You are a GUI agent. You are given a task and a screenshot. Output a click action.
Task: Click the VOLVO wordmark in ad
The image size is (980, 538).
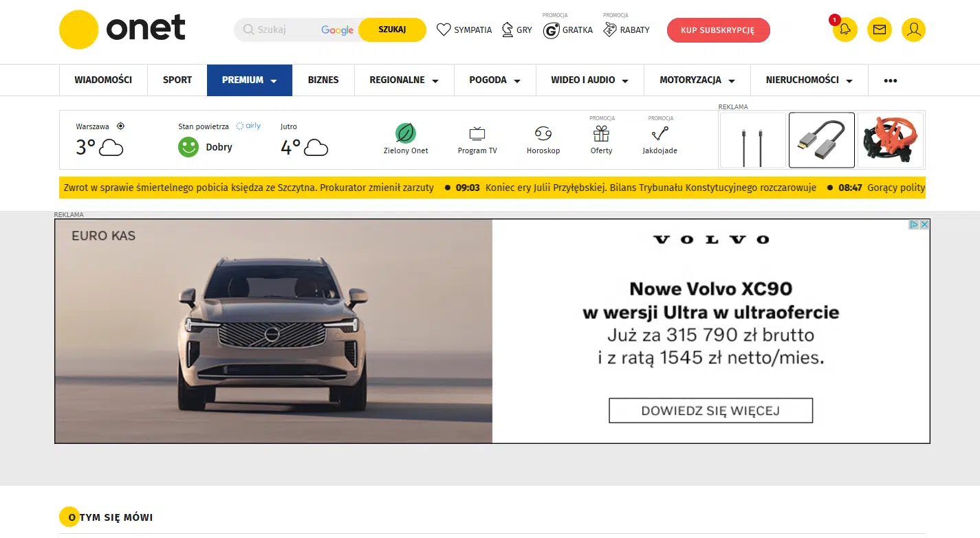tap(710, 240)
